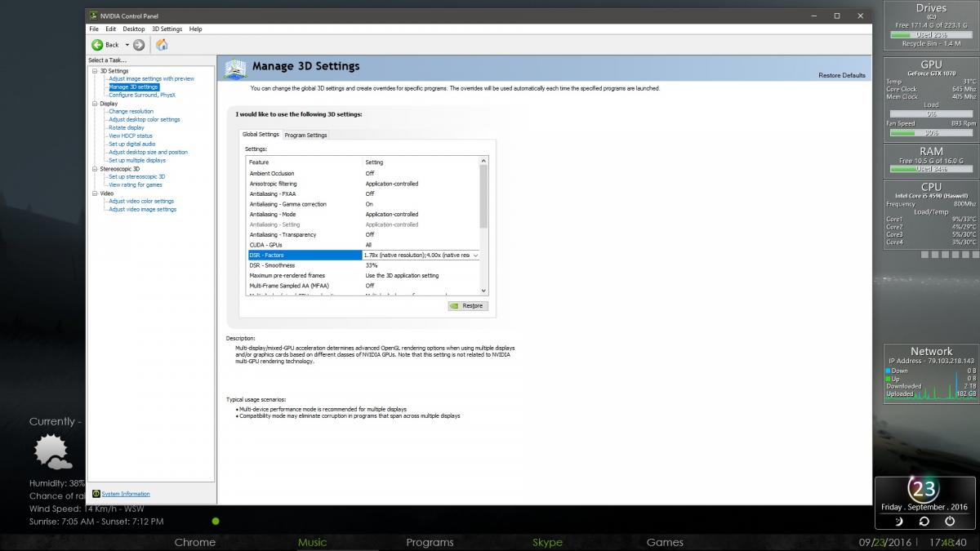Open Adjust desktop size and position
Image resolution: width=980 pixels, height=551 pixels.
(148, 153)
